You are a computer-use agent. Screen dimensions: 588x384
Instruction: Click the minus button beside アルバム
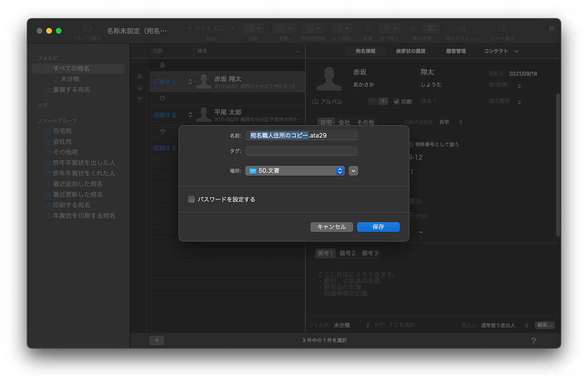pyautogui.click(x=373, y=101)
